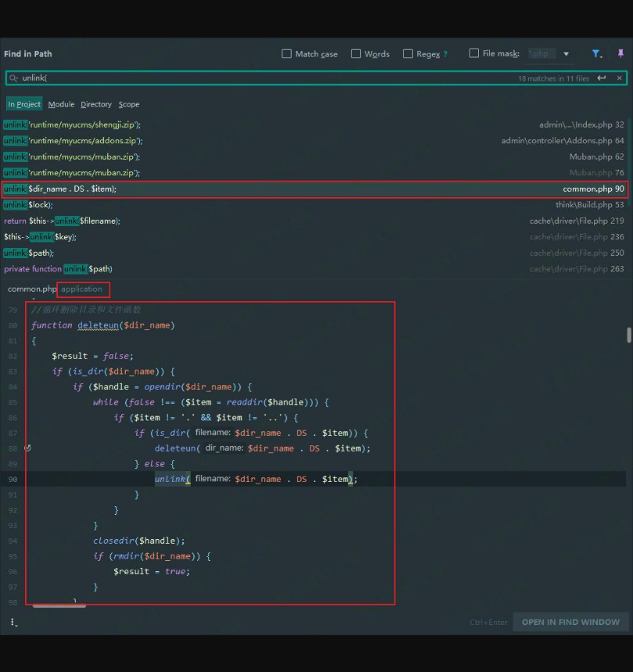Click the filter search results icon

(x=596, y=54)
